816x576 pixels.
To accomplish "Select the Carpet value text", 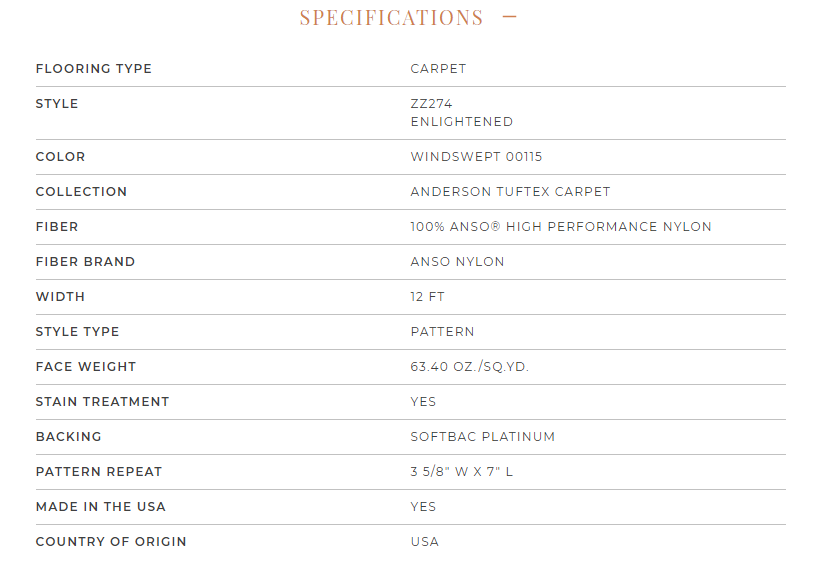I will pyautogui.click(x=438, y=69).
